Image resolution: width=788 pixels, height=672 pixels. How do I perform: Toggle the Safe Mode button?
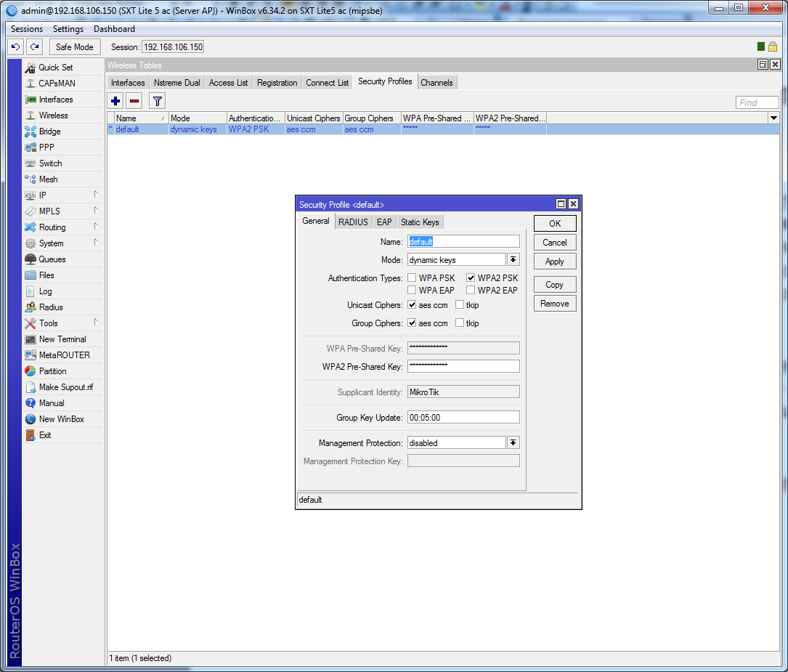pos(74,47)
